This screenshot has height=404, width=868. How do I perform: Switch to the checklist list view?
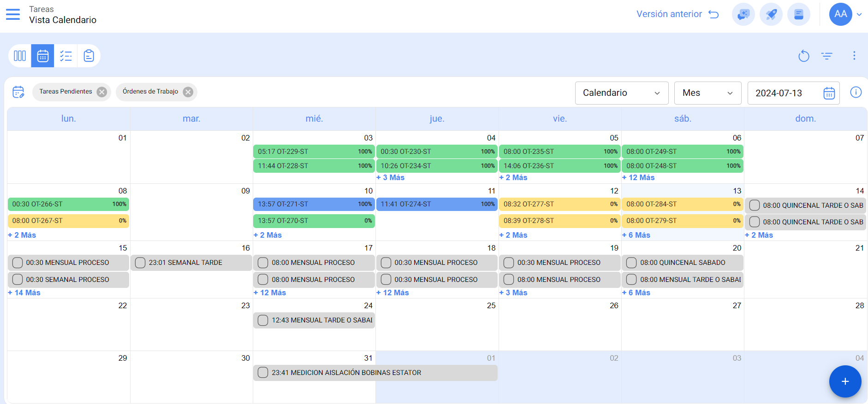tap(66, 56)
